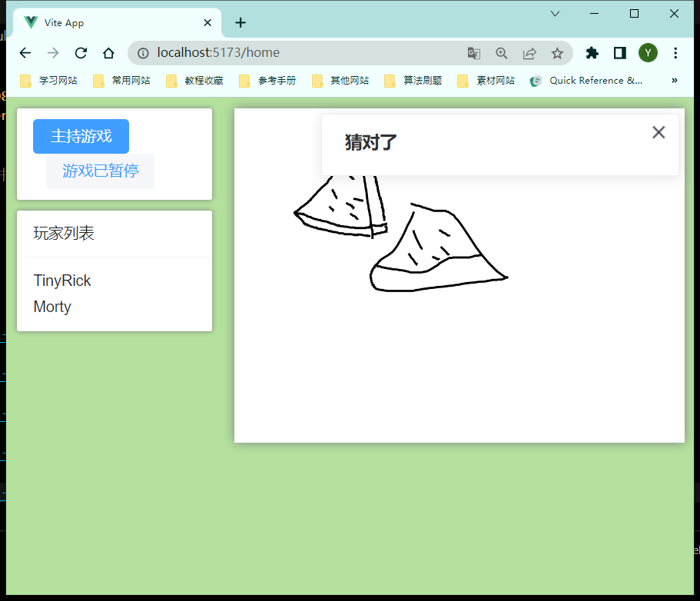Dismiss the 猜对了 notification

pos(659,132)
